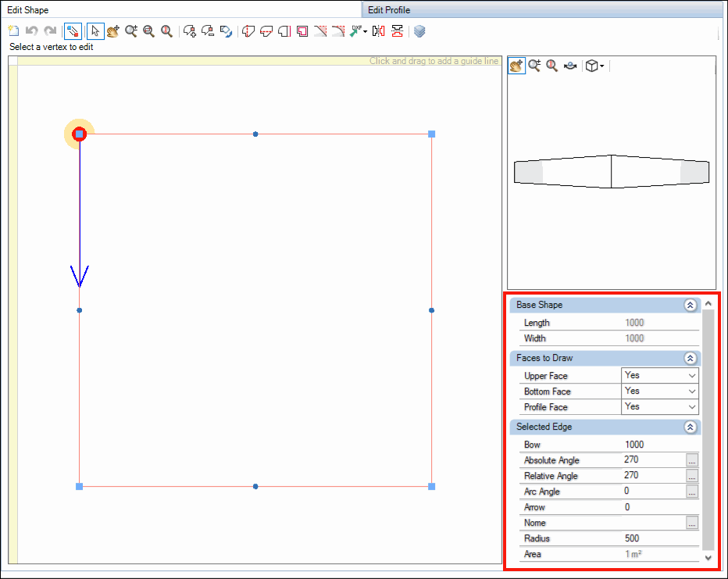Click the remove vertex icon

[x=208, y=31]
